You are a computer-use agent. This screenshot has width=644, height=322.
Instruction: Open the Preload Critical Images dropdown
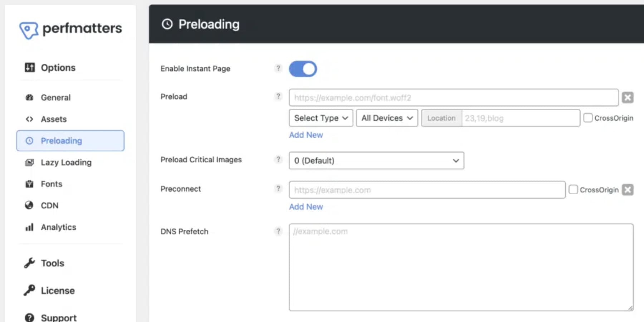point(376,161)
